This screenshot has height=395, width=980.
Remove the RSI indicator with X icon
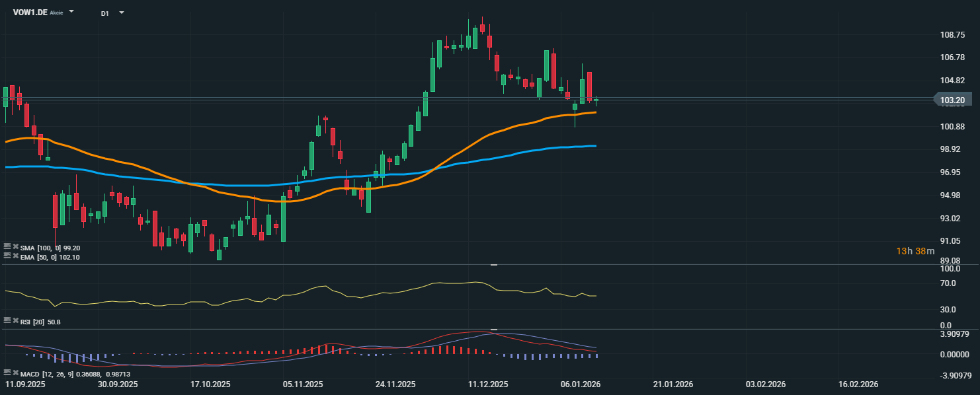[x=15, y=320]
